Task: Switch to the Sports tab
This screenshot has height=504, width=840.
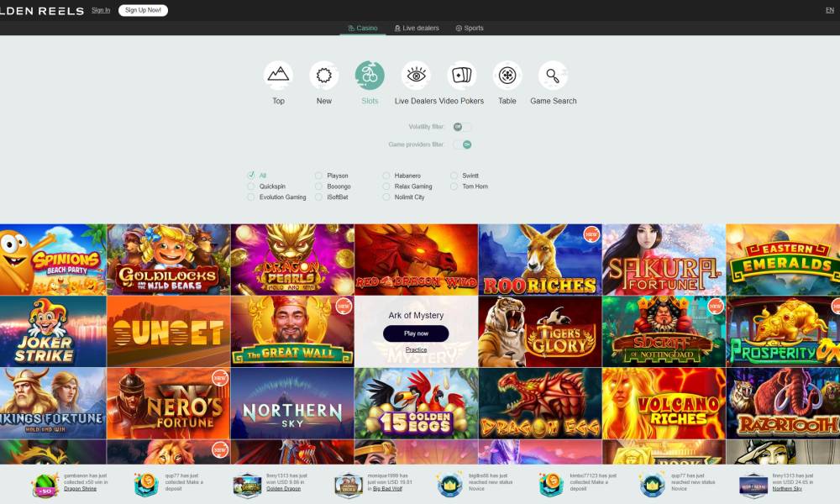Action: [x=470, y=28]
